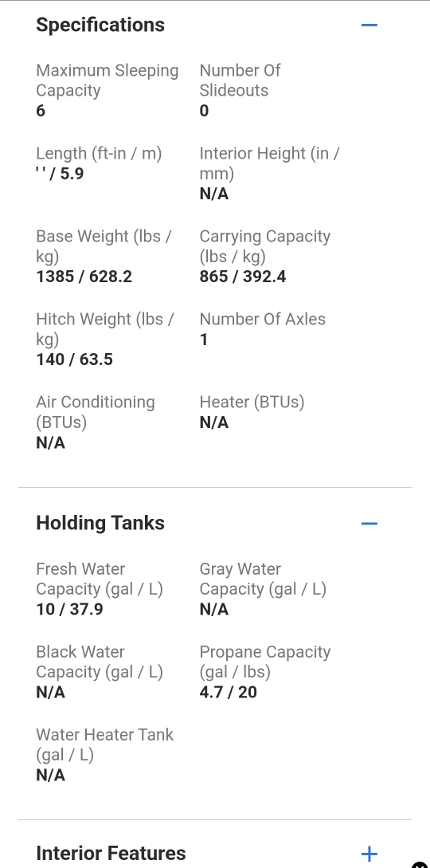Click the Propane Capacity value 4.7 / 20
The height and width of the screenshot is (868, 430).
point(229,692)
